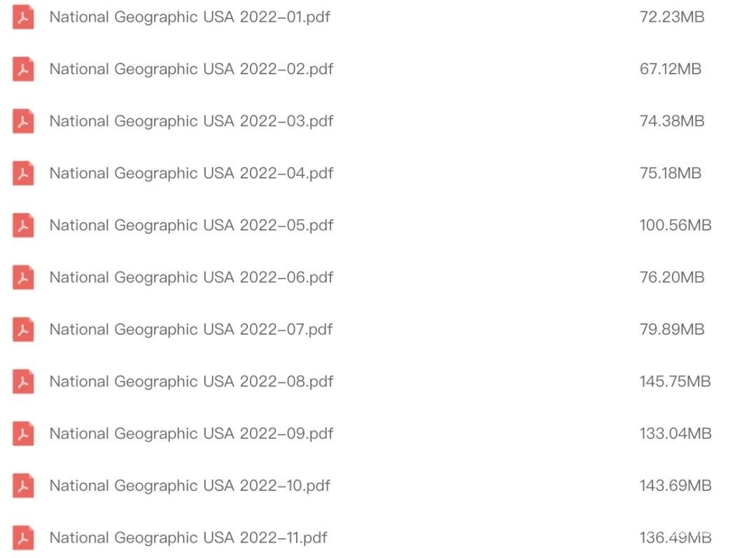Viewport: 756px width, 558px height.
Task: Select the 67.12MB size text
Action: point(670,69)
